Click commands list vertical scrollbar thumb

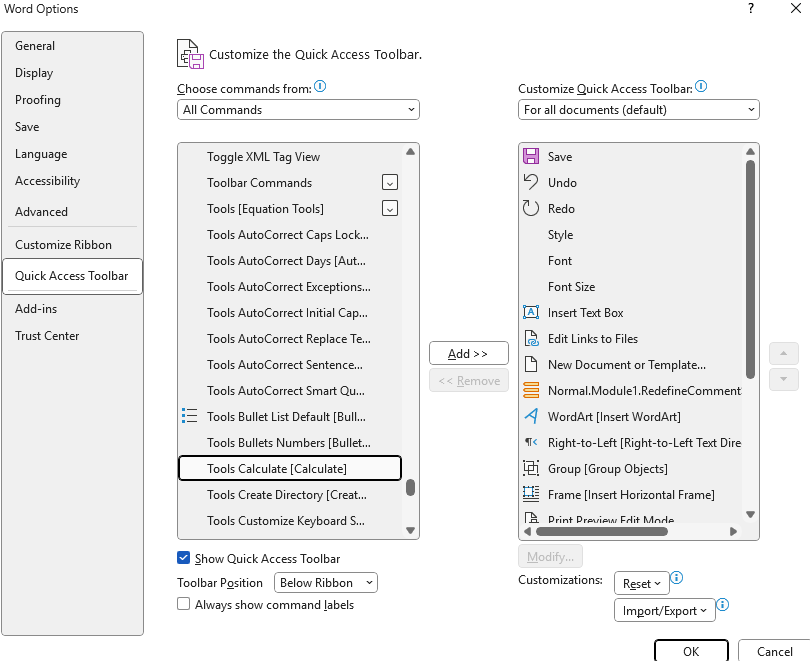[x=411, y=487]
